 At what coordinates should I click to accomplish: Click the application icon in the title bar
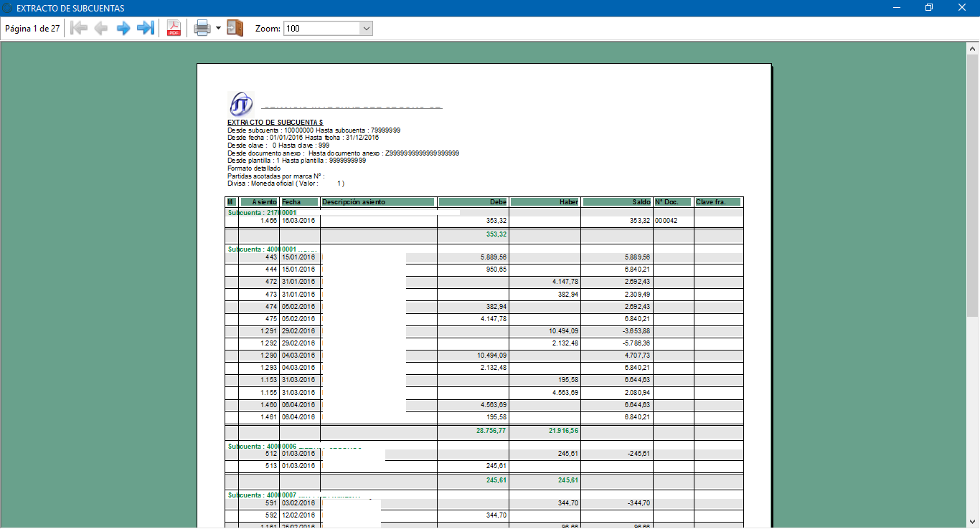click(x=8, y=8)
